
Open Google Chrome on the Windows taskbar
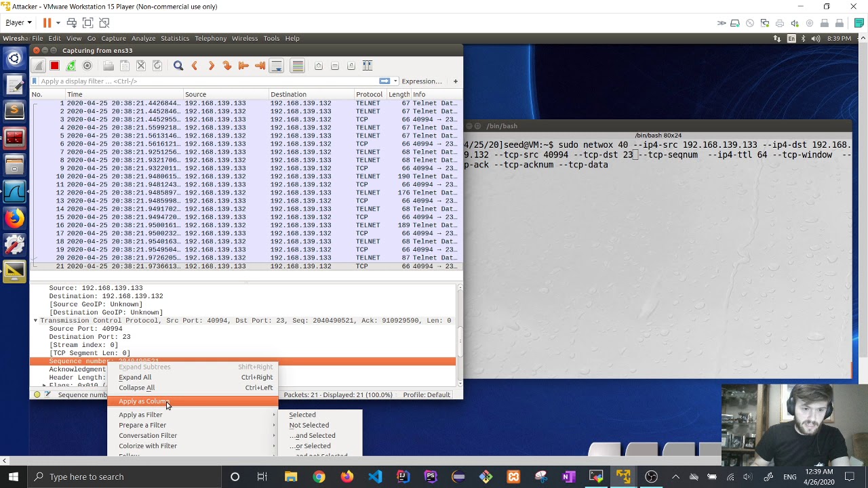tap(319, 476)
